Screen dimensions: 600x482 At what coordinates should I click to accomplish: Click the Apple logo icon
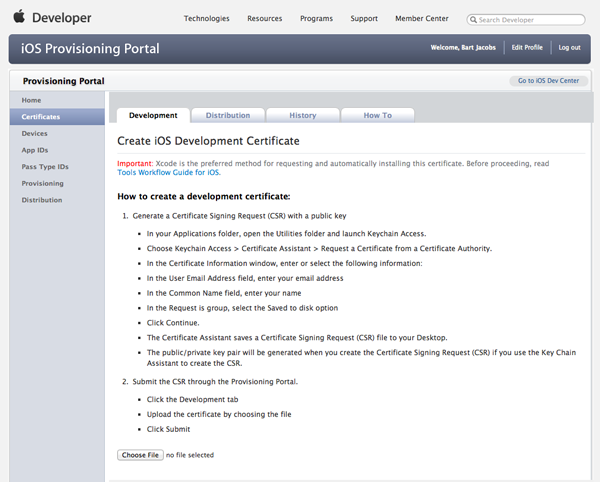(19, 16)
